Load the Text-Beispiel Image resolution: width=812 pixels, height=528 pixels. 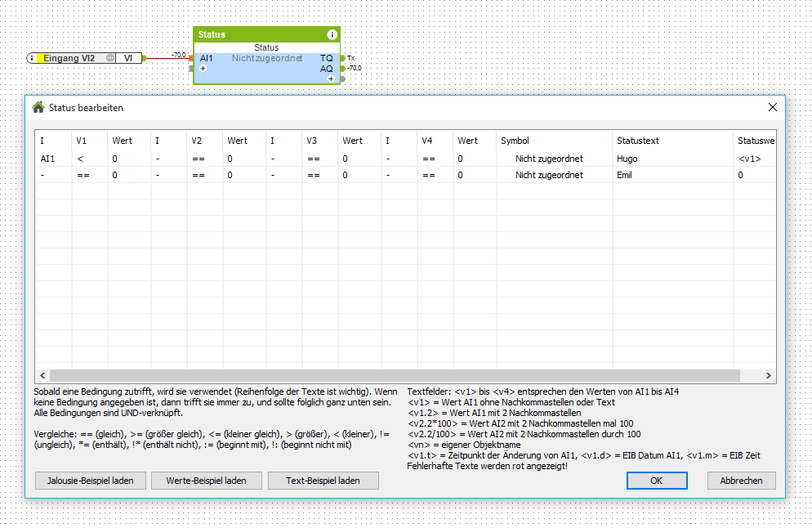pos(323,481)
